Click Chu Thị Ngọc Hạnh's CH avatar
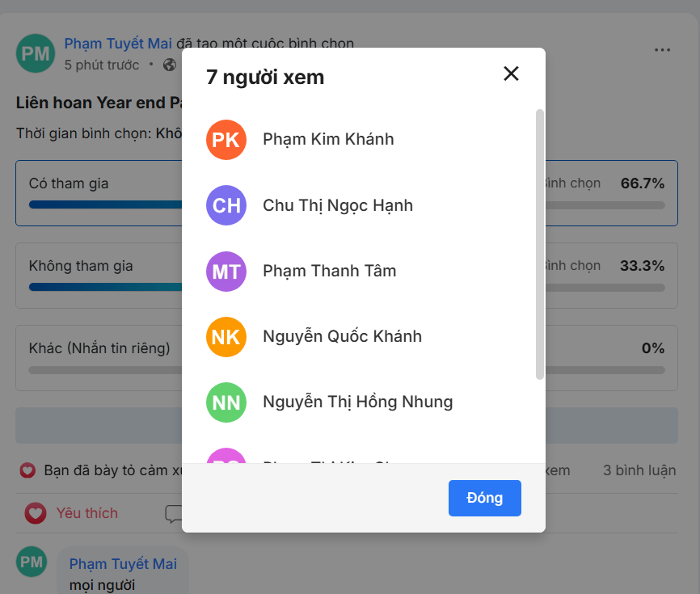700x594 pixels. (226, 205)
